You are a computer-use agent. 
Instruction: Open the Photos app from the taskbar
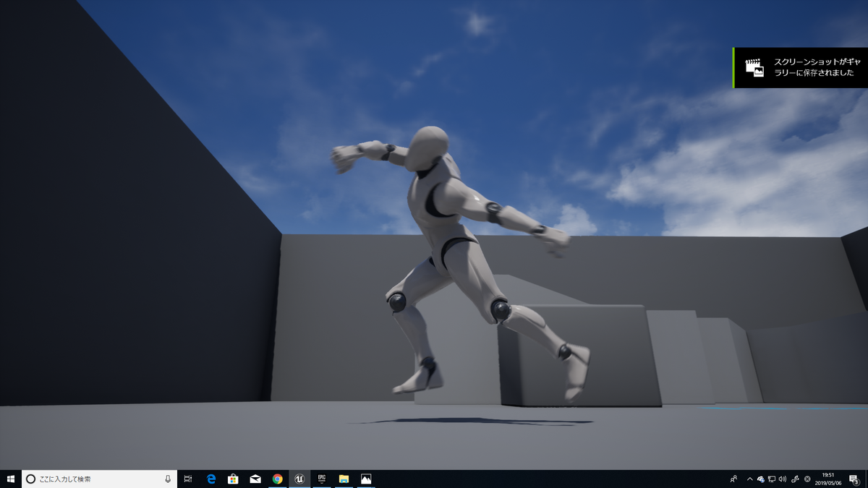coord(366,479)
